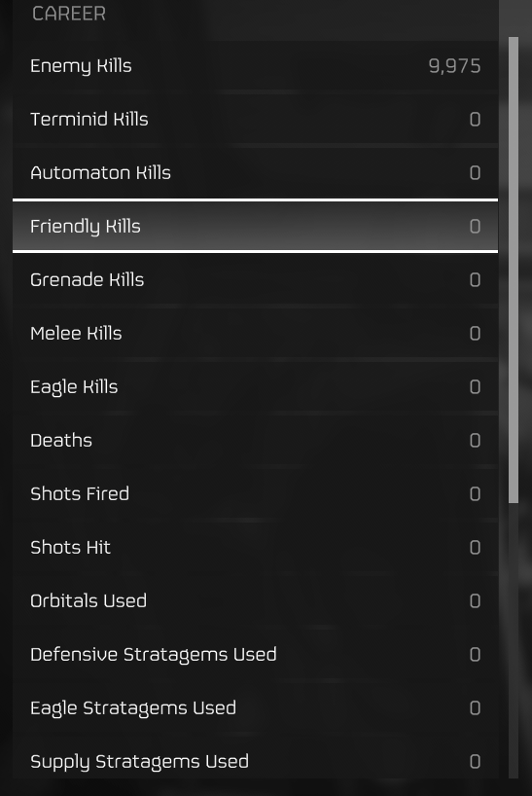Click the Friendly Kills count value
This screenshot has height=796, width=532.
475,227
